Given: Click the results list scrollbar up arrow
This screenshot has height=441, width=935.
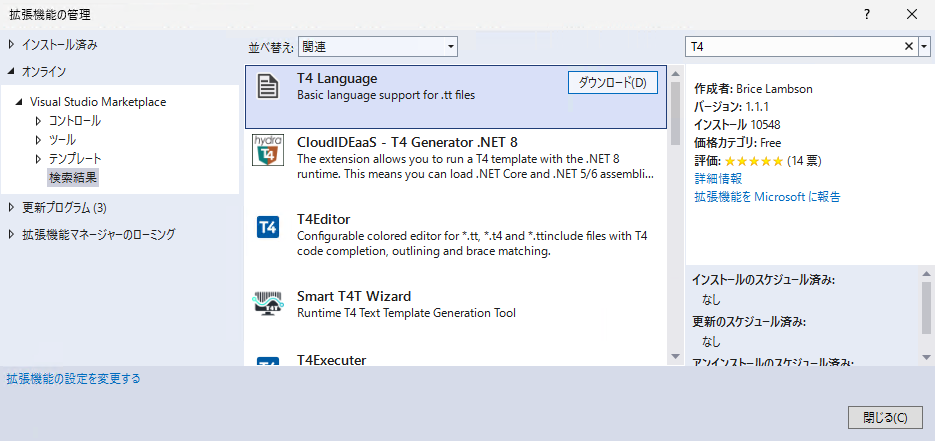Looking at the screenshot, I should (675, 74).
